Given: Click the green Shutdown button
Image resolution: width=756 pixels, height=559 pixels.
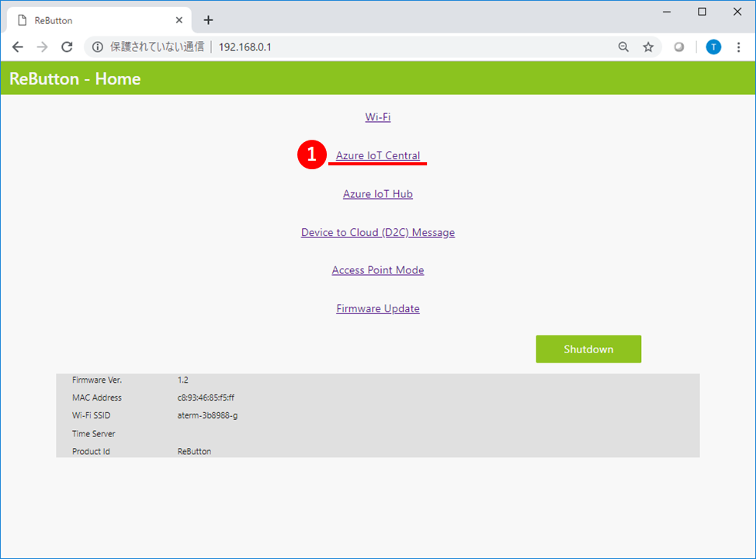Looking at the screenshot, I should [588, 349].
